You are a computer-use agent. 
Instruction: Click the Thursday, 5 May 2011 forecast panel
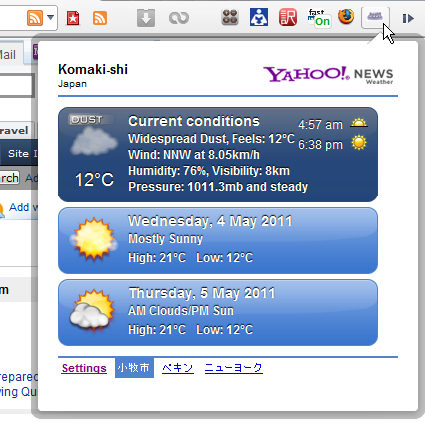tap(218, 312)
